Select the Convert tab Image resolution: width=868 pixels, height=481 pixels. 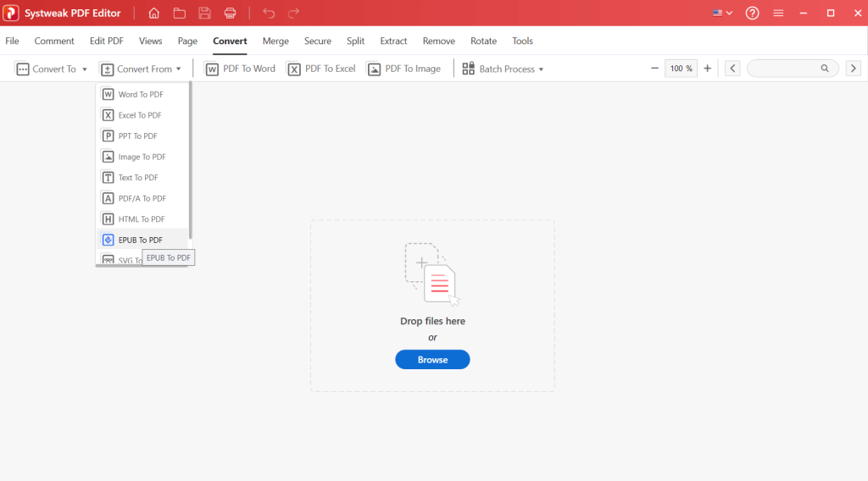pyautogui.click(x=230, y=41)
